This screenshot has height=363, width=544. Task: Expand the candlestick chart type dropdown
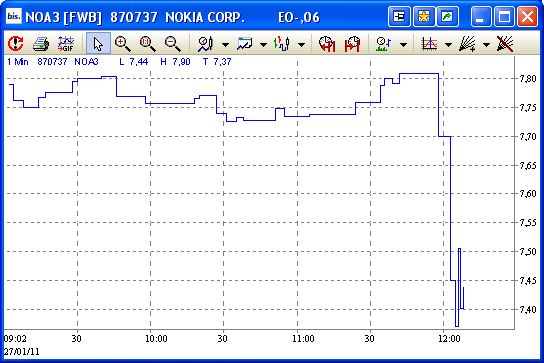301,44
